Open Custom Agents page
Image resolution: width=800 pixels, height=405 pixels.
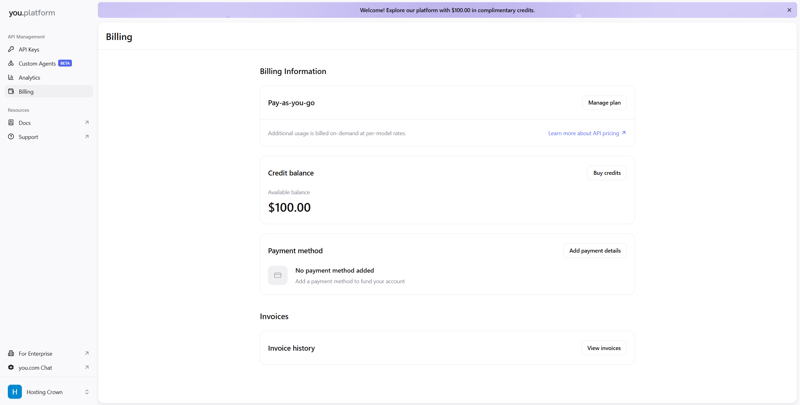click(x=49, y=63)
